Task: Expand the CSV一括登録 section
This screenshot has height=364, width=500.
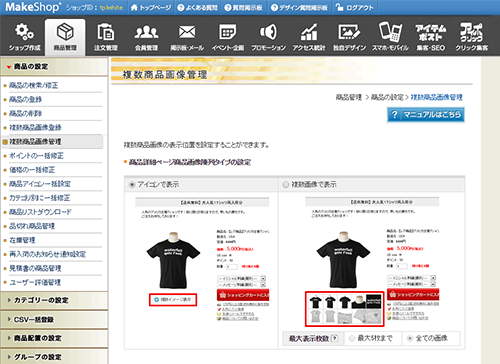Action: [x=54, y=319]
